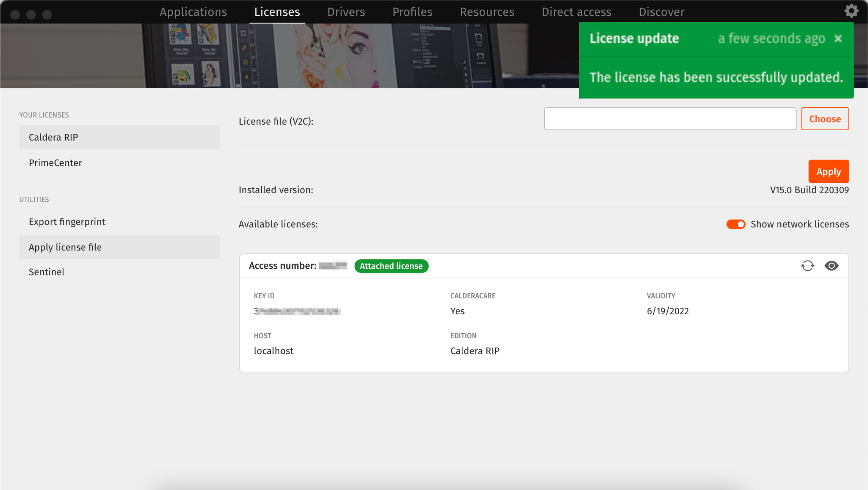
Task: Click the License file (V2C) input field
Action: [x=670, y=119]
